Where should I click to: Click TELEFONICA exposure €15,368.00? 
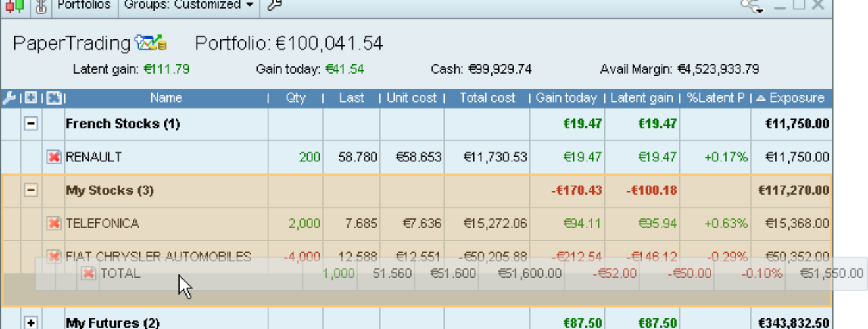(797, 224)
